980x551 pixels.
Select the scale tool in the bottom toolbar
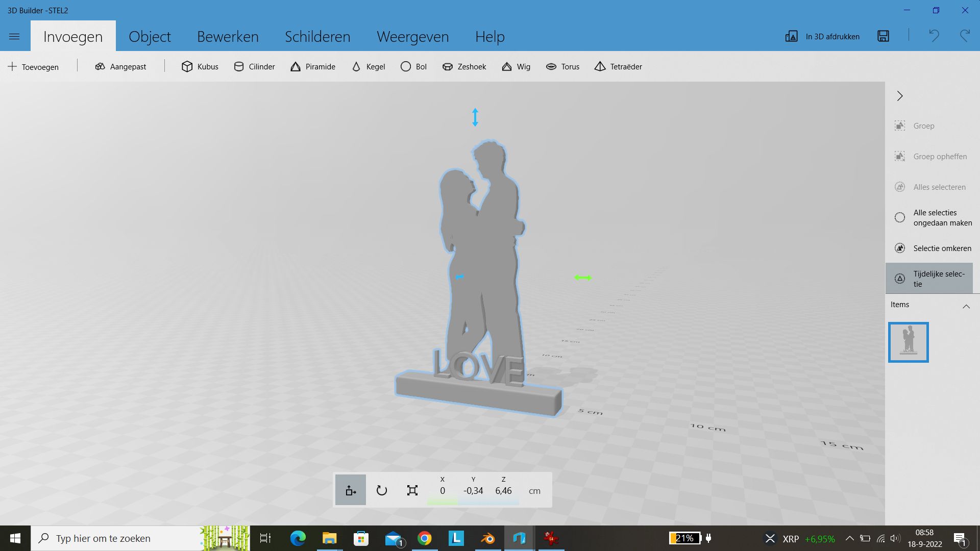[412, 490]
